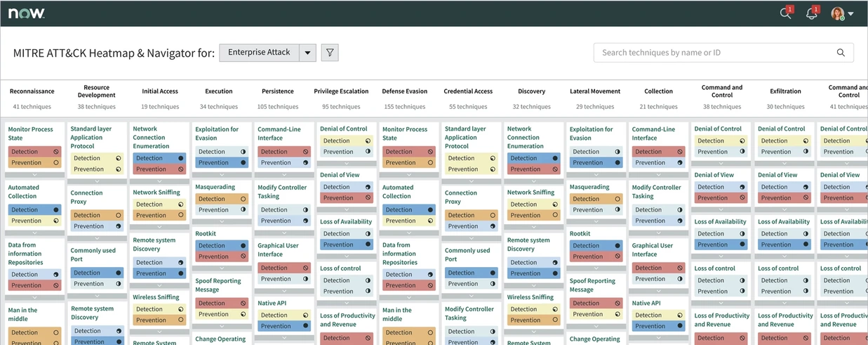Click Prevention status icon, Connection Proxy, Credential Access
868x345 pixels.
493,226
